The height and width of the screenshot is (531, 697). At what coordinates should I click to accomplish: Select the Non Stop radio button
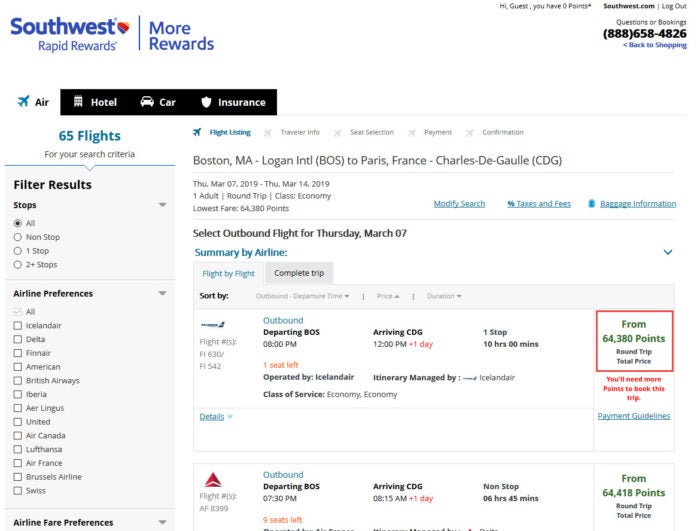(x=18, y=237)
